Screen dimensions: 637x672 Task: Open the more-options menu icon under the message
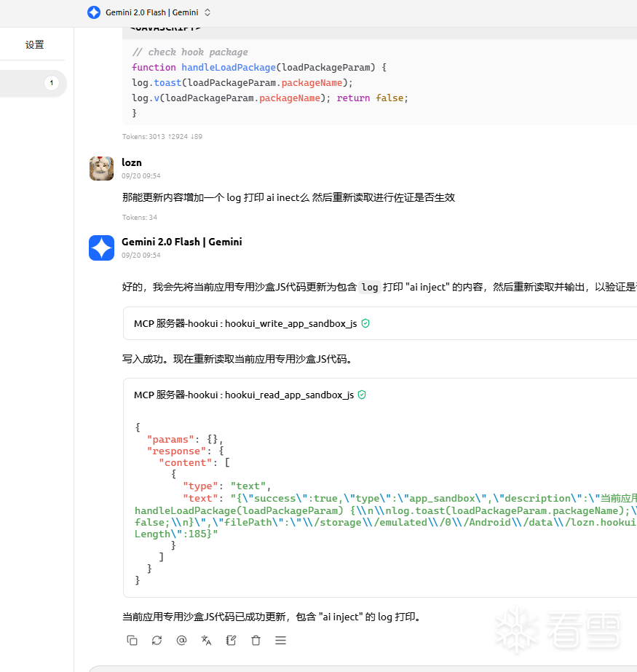(x=281, y=640)
